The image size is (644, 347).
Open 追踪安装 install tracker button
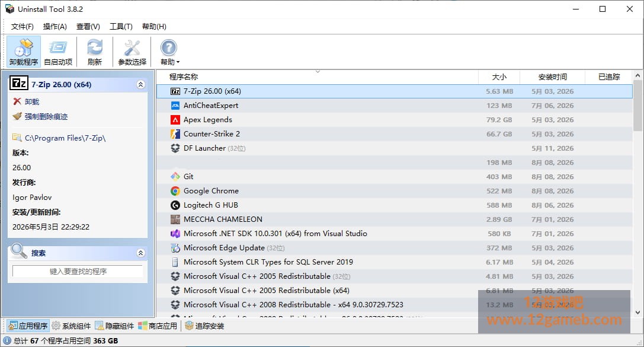(x=204, y=326)
